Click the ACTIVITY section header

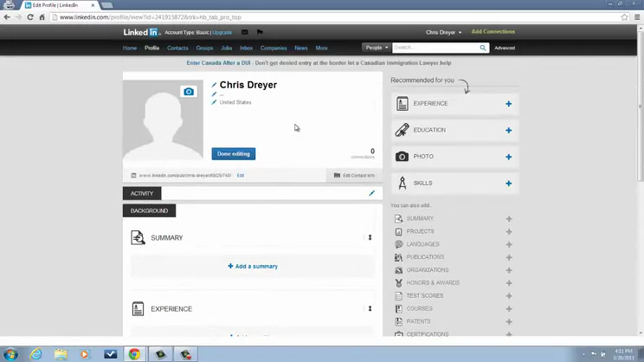click(142, 193)
